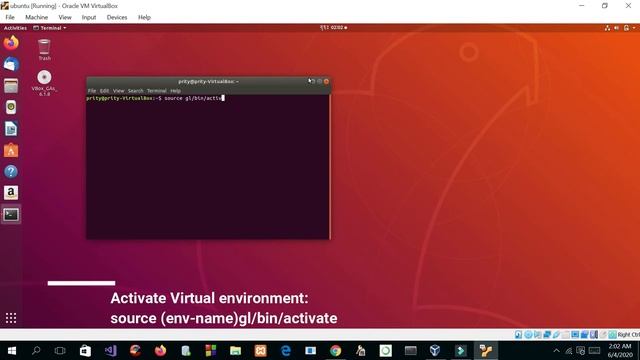
Task: Open LibreOffice Writer from Ubuntu dock
Action: click(11, 129)
